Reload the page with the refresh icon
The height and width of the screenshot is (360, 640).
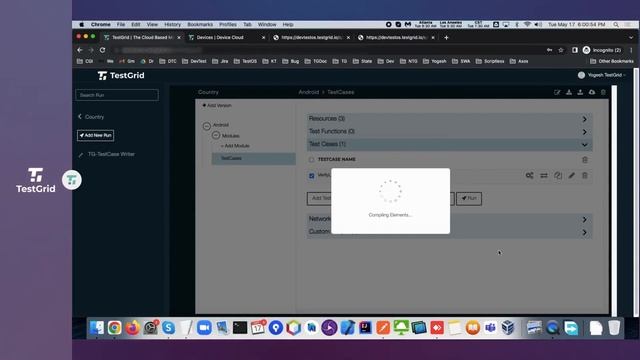point(102,50)
